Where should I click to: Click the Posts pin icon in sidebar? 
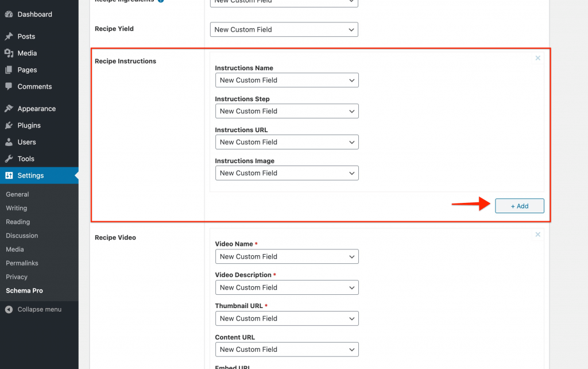[10, 36]
